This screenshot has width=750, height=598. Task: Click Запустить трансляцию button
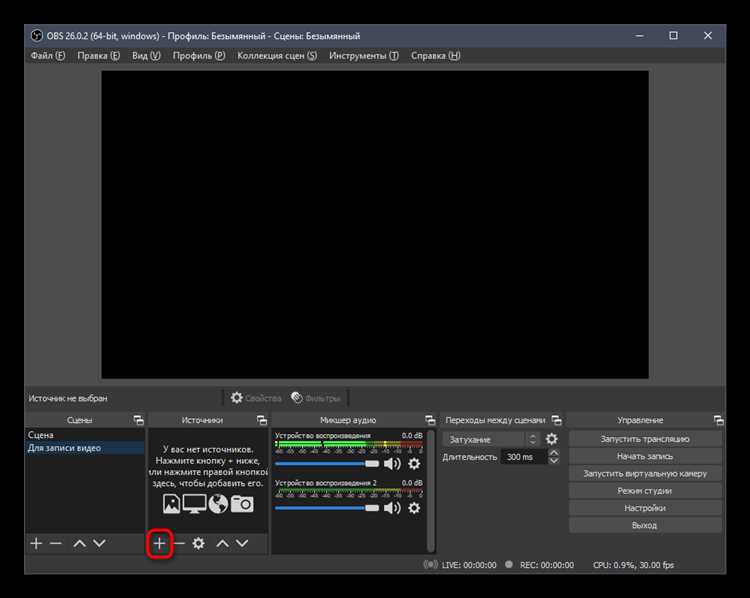pyautogui.click(x=645, y=439)
